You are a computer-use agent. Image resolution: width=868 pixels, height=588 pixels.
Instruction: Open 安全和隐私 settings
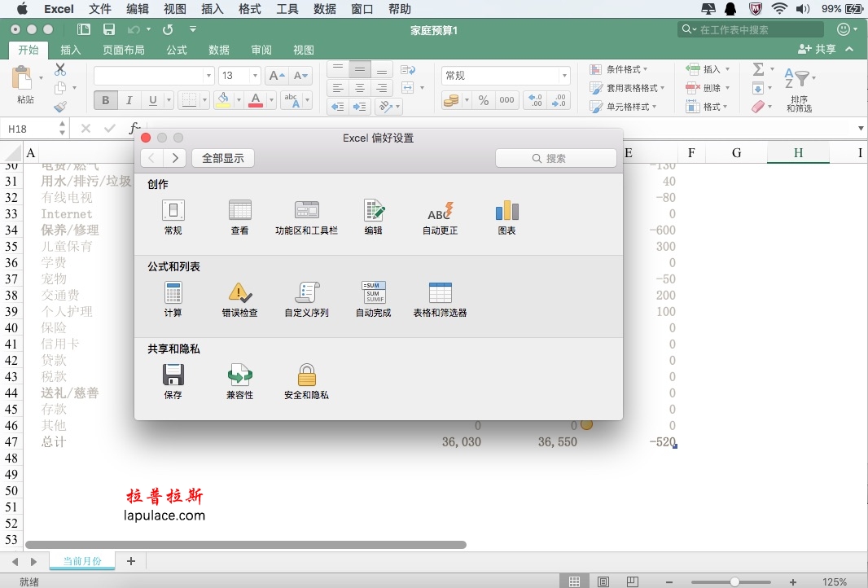pos(306,379)
